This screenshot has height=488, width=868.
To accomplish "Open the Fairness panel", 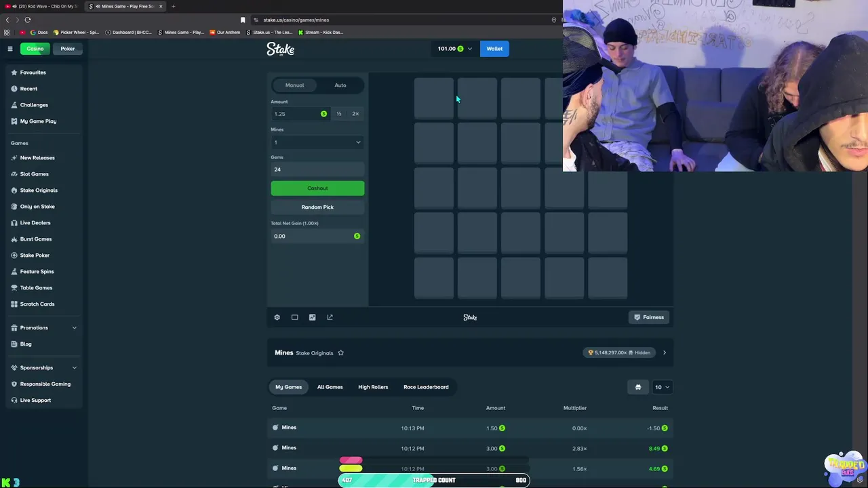I will point(649,317).
